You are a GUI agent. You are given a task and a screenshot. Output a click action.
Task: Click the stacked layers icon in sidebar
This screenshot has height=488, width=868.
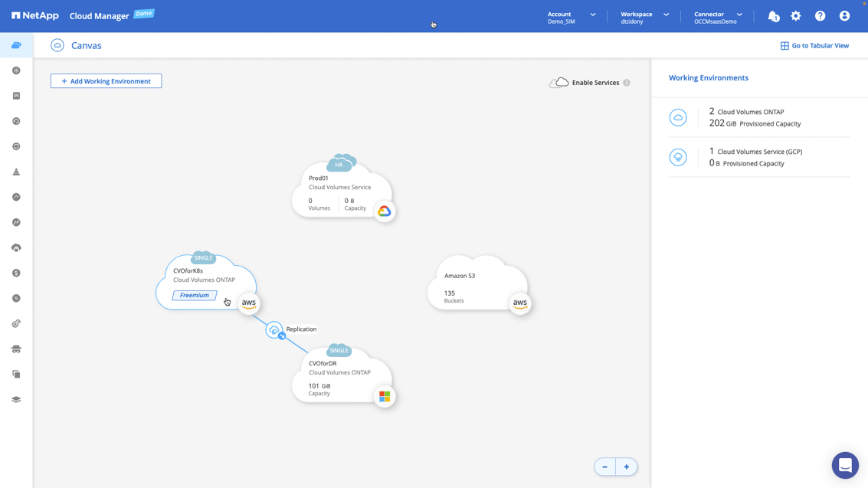[x=16, y=399]
